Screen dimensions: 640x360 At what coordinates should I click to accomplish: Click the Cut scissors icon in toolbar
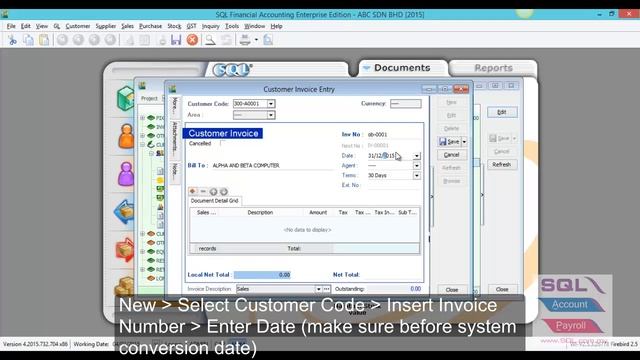[12, 40]
